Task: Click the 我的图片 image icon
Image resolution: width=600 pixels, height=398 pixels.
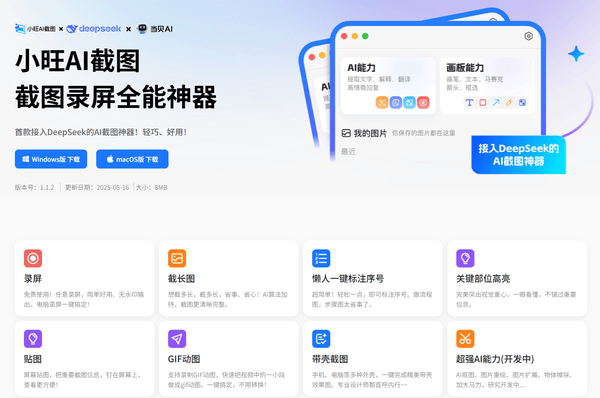Action: [x=346, y=133]
